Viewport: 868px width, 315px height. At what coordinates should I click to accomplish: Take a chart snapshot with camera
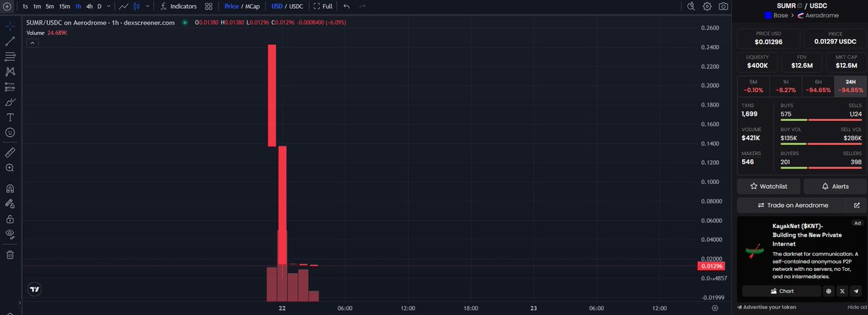[723, 7]
